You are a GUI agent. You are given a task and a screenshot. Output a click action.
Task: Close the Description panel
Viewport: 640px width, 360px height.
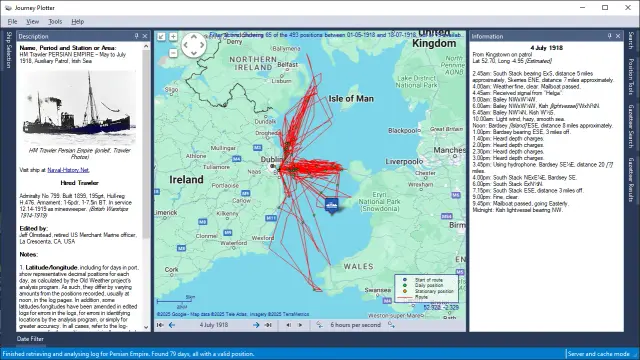point(145,36)
